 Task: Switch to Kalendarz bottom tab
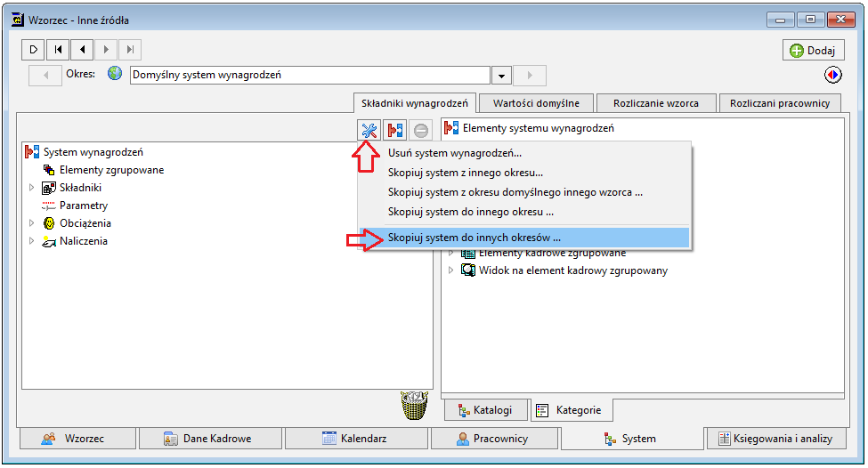coord(356,439)
